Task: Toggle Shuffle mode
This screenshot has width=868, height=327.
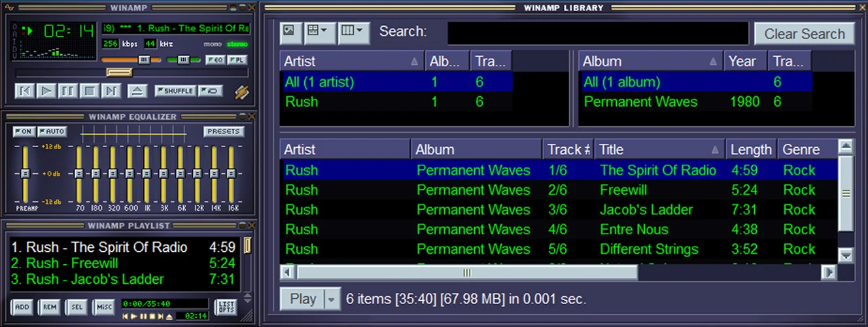Action: (175, 91)
